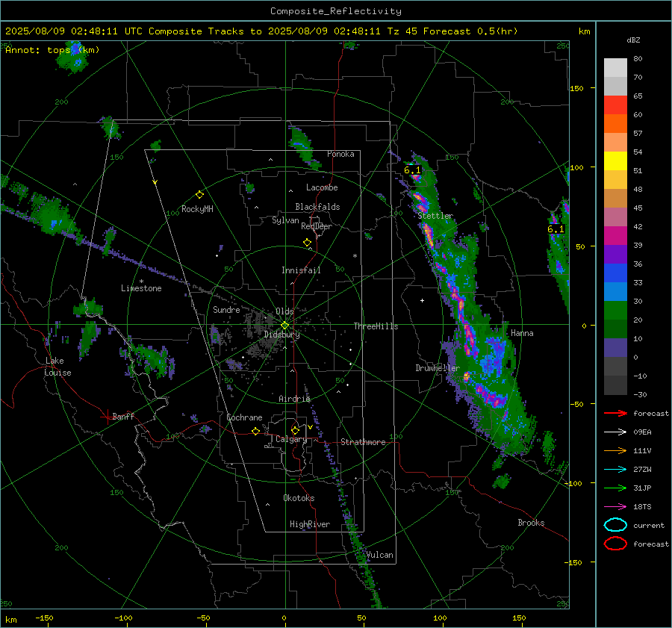
Task: Click the Olds town label
Action: point(284,311)
